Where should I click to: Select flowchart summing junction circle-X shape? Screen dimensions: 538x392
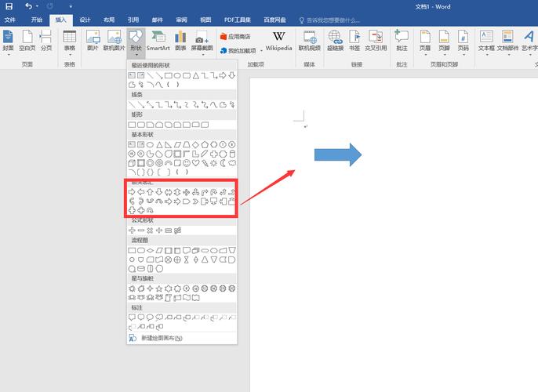pyautogui.click(x=168, y=260)
